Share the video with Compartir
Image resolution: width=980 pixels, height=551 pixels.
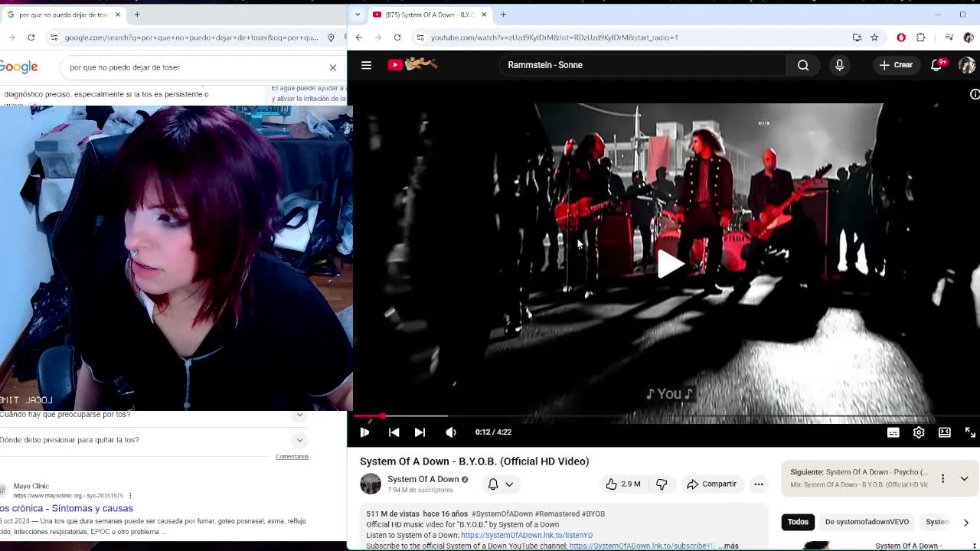point(711,484)
